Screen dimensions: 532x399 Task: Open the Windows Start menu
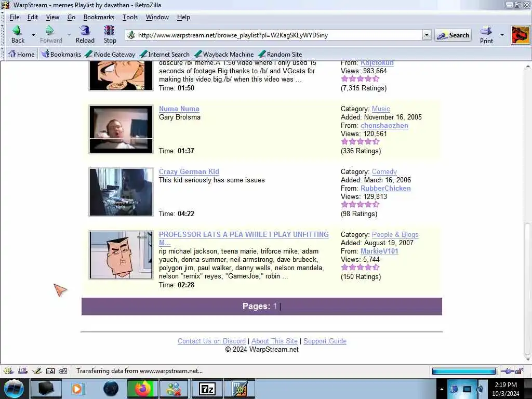14,389
